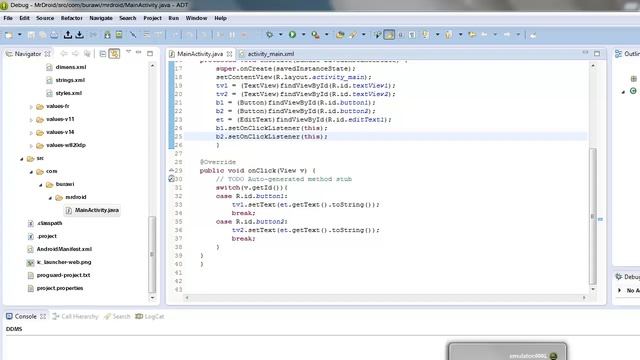Switch to the bottom Search tab

point(117,316)
